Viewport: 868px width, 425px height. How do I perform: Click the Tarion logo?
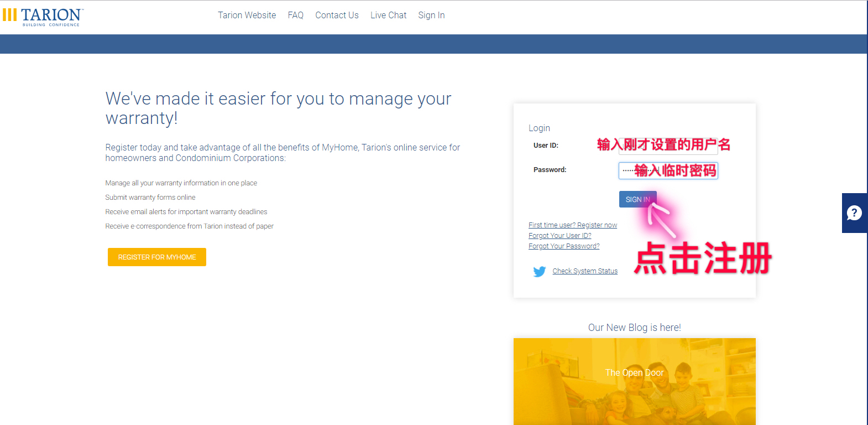click(43, 17)
